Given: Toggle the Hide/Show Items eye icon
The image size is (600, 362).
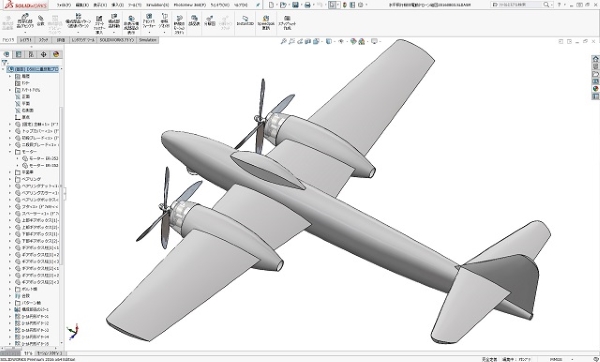Looking at the screenshot, I should click(x=341, y=41).
